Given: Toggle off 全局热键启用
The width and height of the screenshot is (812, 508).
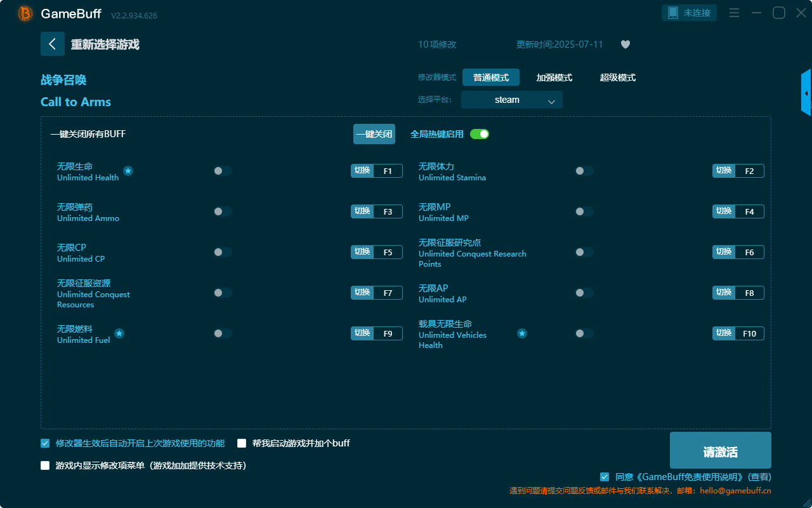Looking at the screenshot, I should pos(479,134).
